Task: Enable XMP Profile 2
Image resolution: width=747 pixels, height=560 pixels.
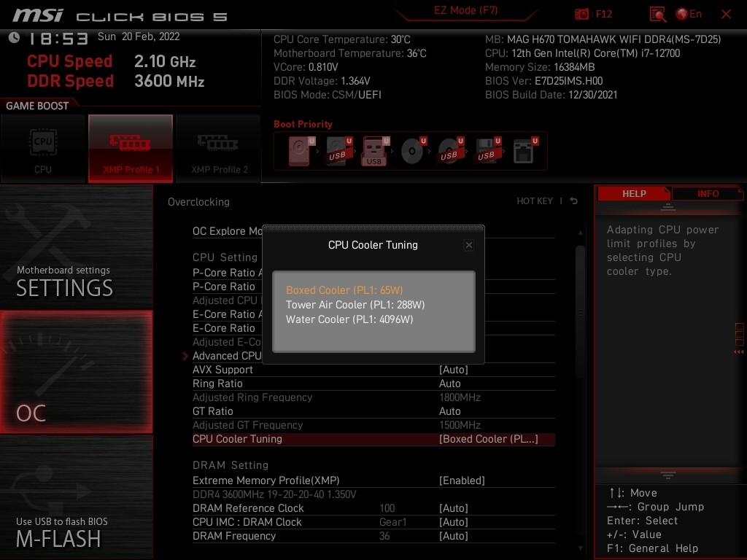Action: click(219, 149)
